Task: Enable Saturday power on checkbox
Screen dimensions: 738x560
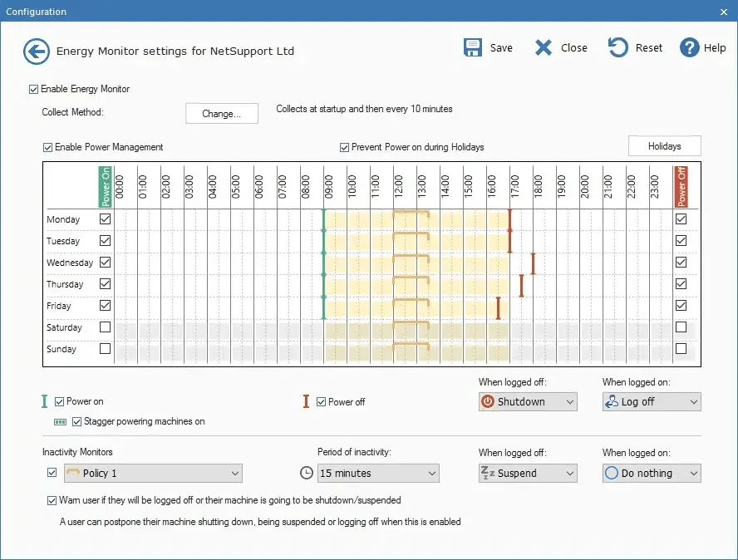Action: [105, 327]
